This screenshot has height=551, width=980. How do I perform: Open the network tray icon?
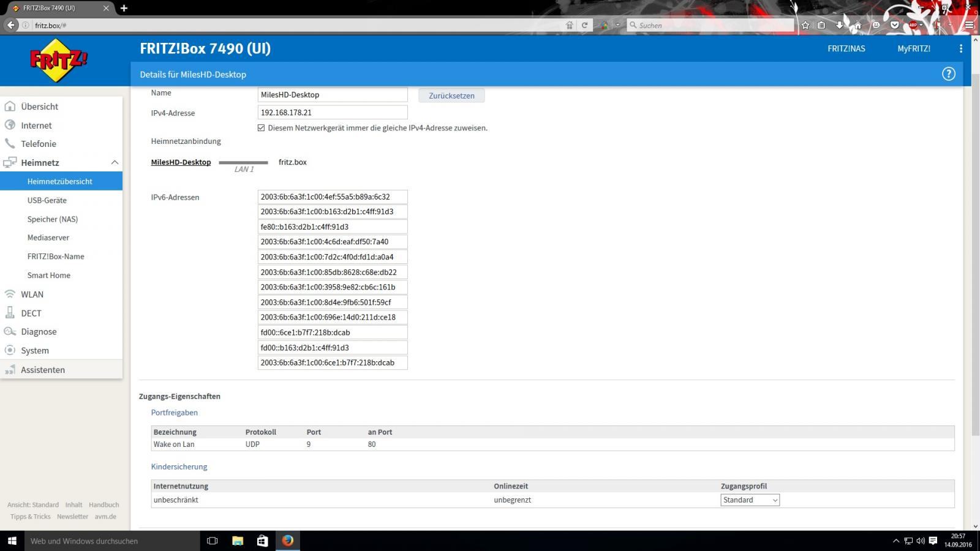(x=908, y=541)
